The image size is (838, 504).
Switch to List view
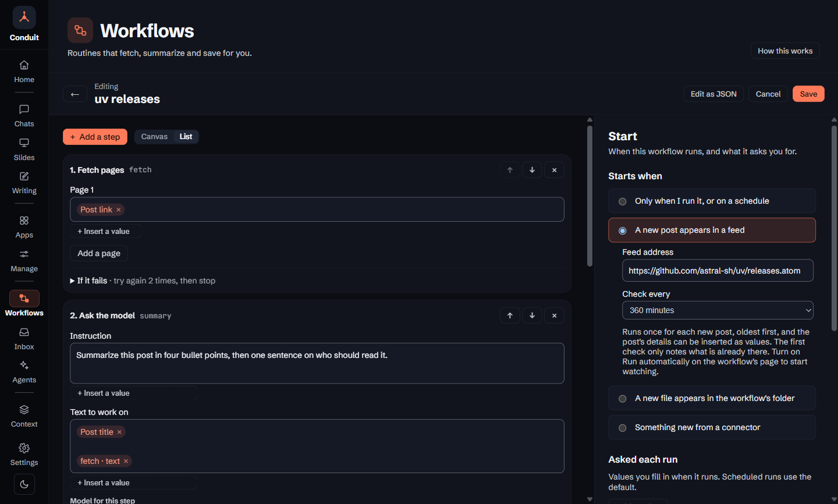point(186,137)
